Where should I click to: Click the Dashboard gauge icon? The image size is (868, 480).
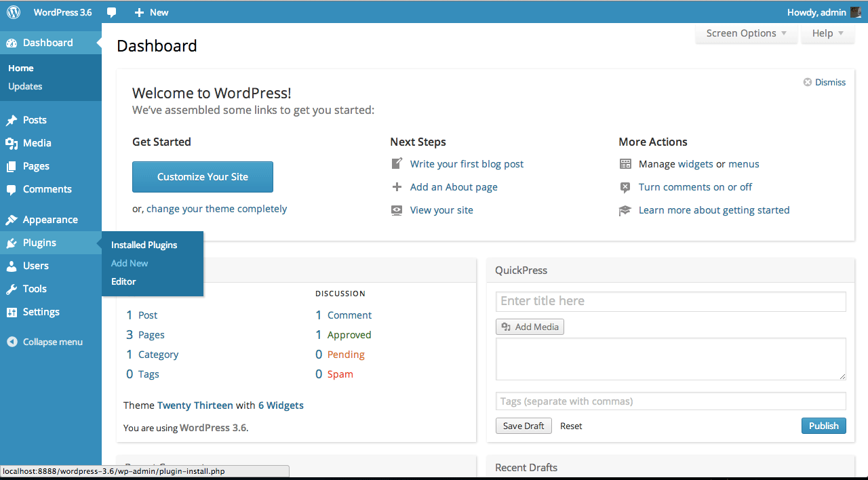click(x=12, y=43)
